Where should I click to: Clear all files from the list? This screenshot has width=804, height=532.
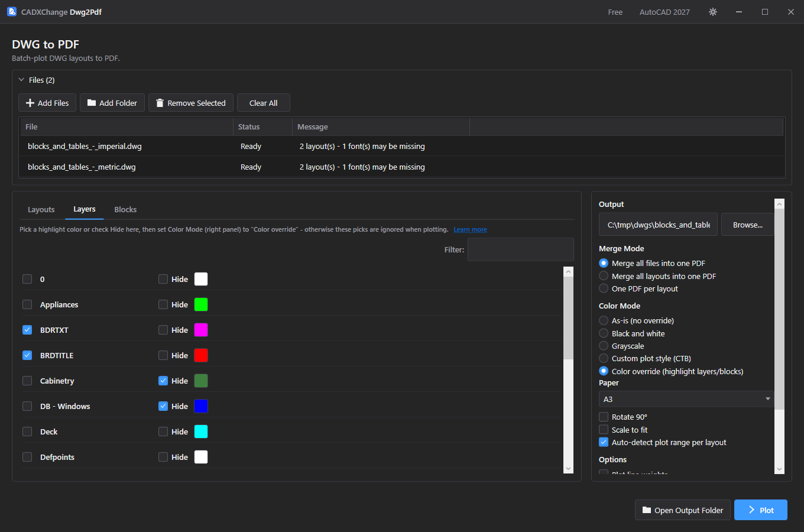(264, 103)
